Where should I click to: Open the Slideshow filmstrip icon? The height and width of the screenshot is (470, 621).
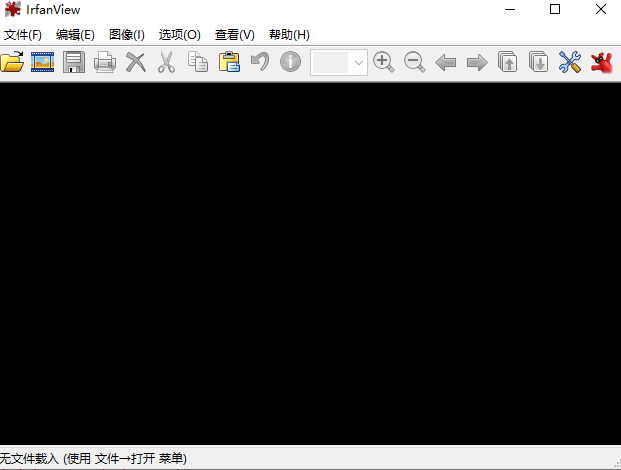tap(42, 62)
